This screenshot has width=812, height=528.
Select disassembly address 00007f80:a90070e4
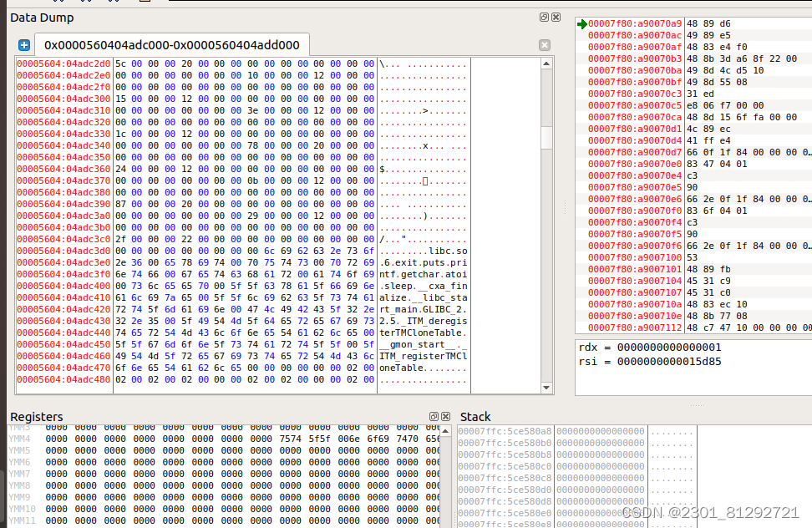pyautogui.click(x=635, y=175)
